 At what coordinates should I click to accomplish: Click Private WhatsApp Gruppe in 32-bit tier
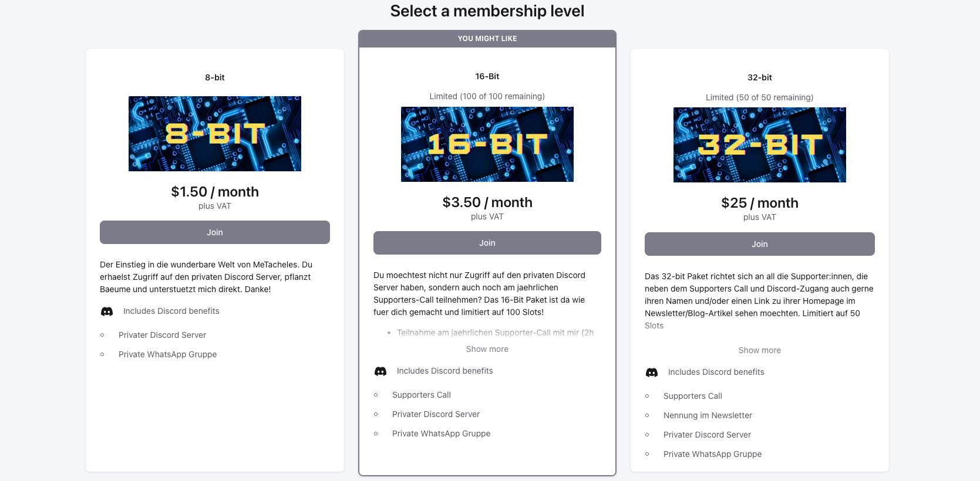pos(712,454)
